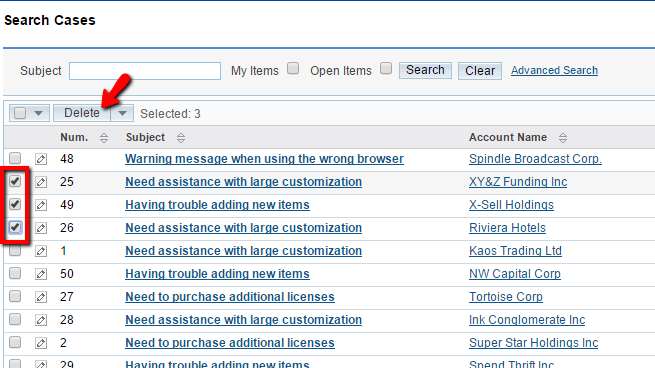Edit case 2 with pencil icon

point(41,343)
